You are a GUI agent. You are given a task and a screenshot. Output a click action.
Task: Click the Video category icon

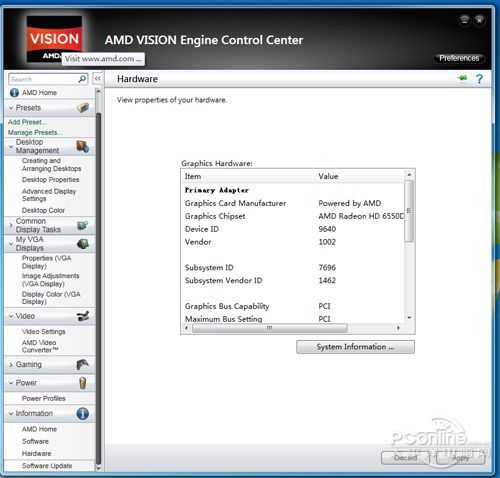pos(83,316)
